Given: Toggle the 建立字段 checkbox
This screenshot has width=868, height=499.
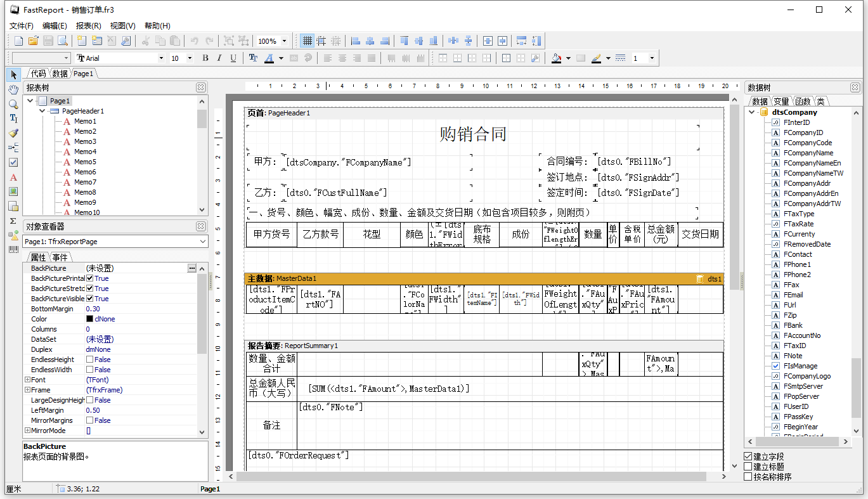Looking at the screenshot, I should pos(748,457).
